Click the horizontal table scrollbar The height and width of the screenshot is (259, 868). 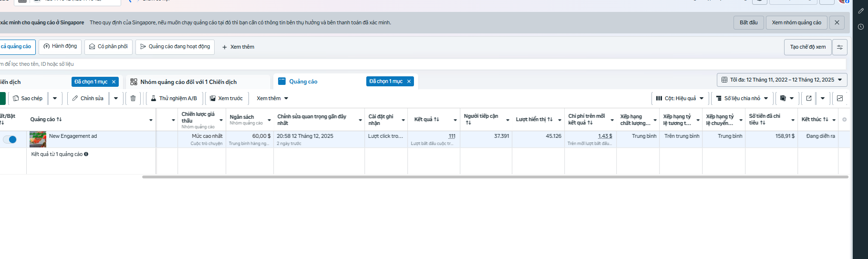[x=495, y=177]
